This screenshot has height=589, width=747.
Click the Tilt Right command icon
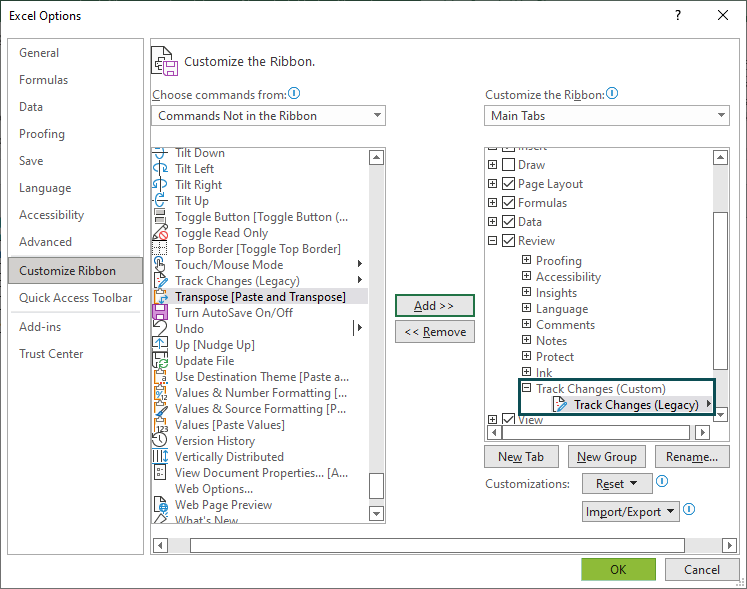tap(160, 185)
